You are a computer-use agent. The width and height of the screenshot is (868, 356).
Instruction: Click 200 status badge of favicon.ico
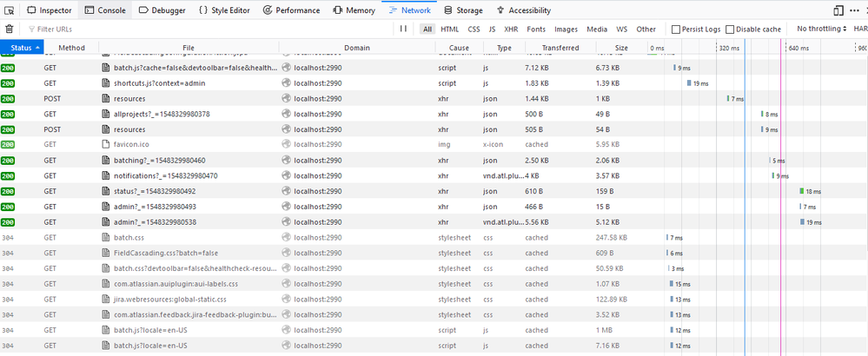coord(8,144)
